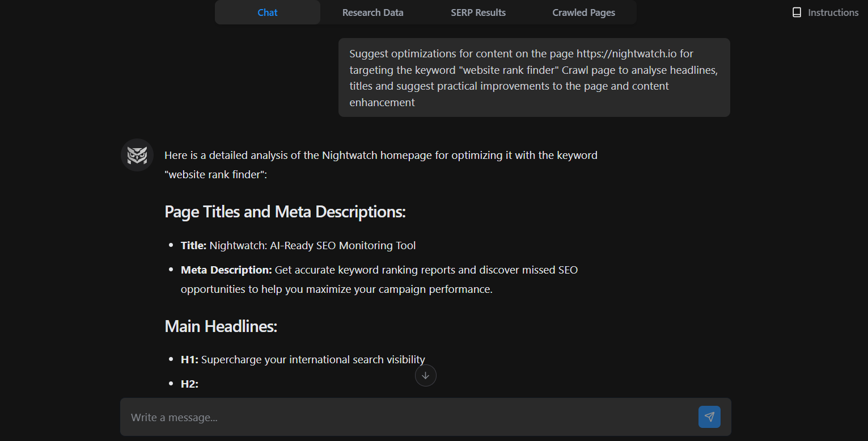Focus the Write a message input field
This screenshot has height=441, width=868.
click(x=408, y=417)
